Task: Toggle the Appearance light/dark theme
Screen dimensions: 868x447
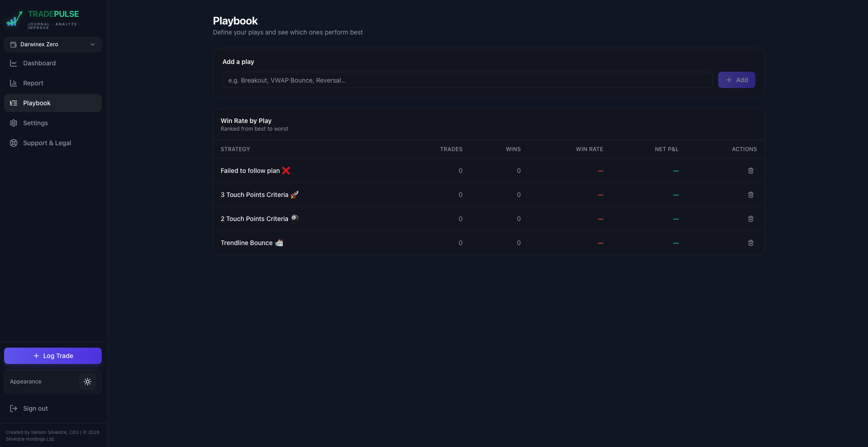Action: [x=88, y=382]
